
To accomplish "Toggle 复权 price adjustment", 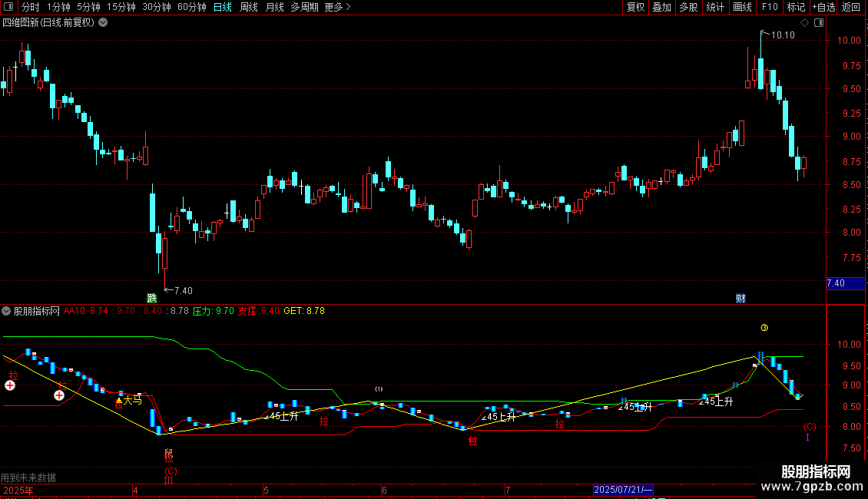I will (x=635, y=7).
